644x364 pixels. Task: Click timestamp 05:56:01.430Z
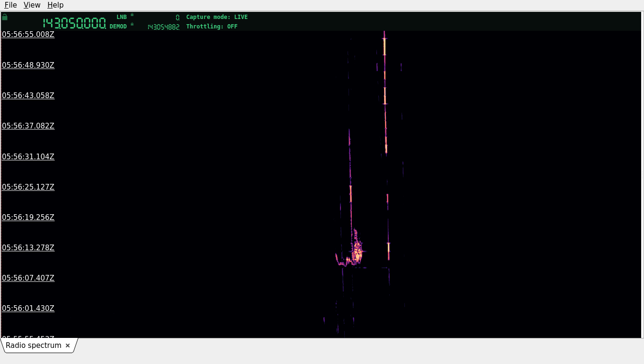click(x=28, y=308)
